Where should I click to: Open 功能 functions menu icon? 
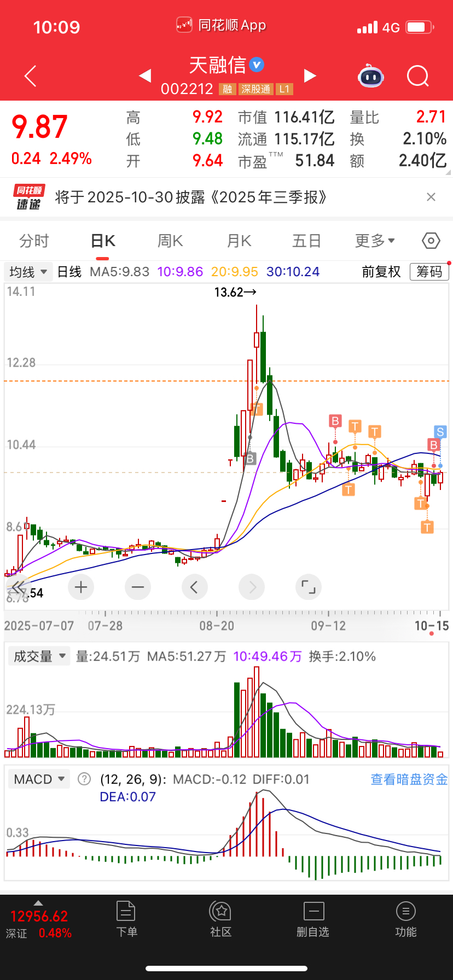pos(405,919)
